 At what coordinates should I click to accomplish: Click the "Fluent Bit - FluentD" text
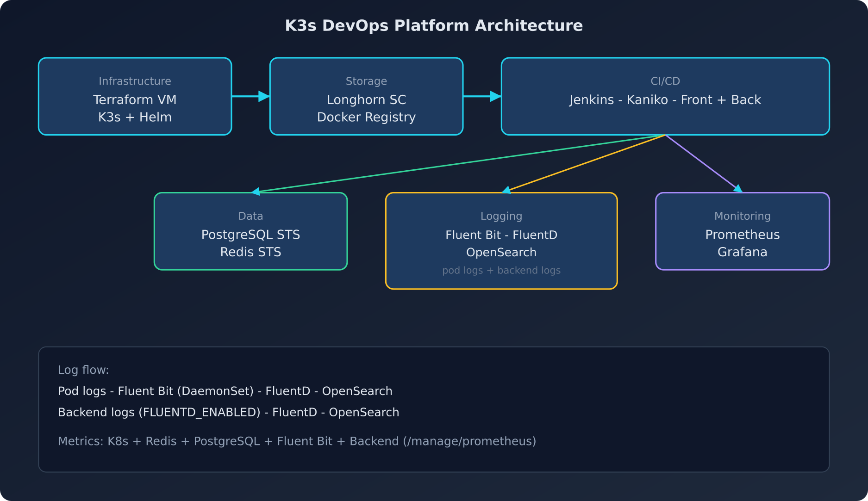click(501, 235)
